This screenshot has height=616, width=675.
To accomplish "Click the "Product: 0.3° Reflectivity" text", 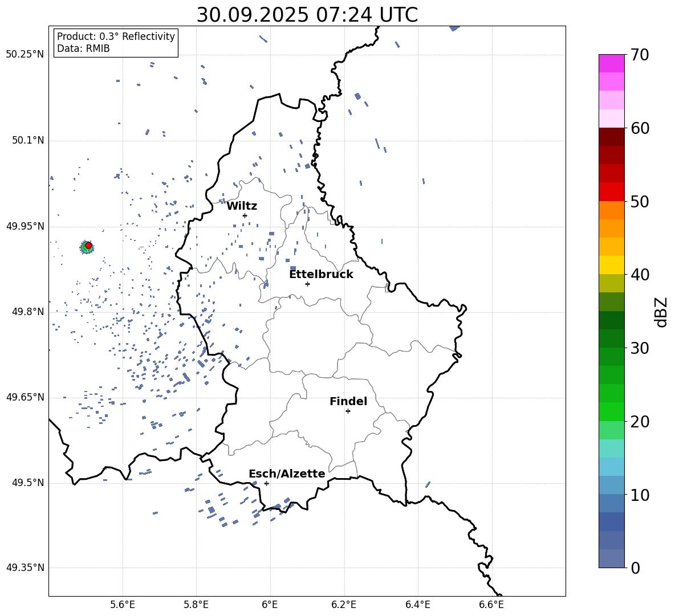I will click(116, 36).
